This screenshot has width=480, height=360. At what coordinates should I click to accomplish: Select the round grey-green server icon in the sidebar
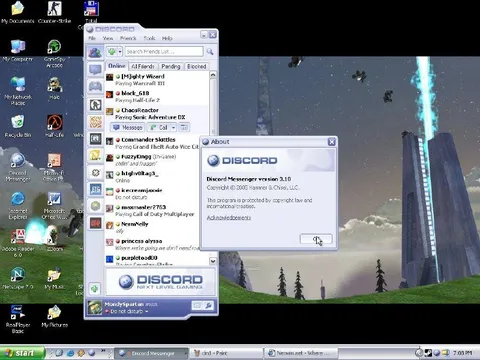pyautogui.click(x=96, y=206)
